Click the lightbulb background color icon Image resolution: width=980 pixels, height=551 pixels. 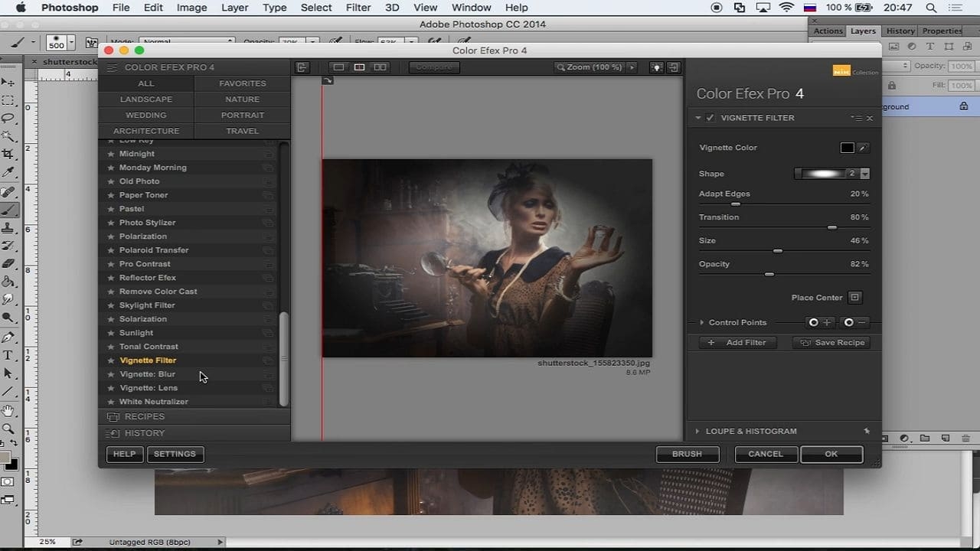pyautogui.click(x=656, y=67)
